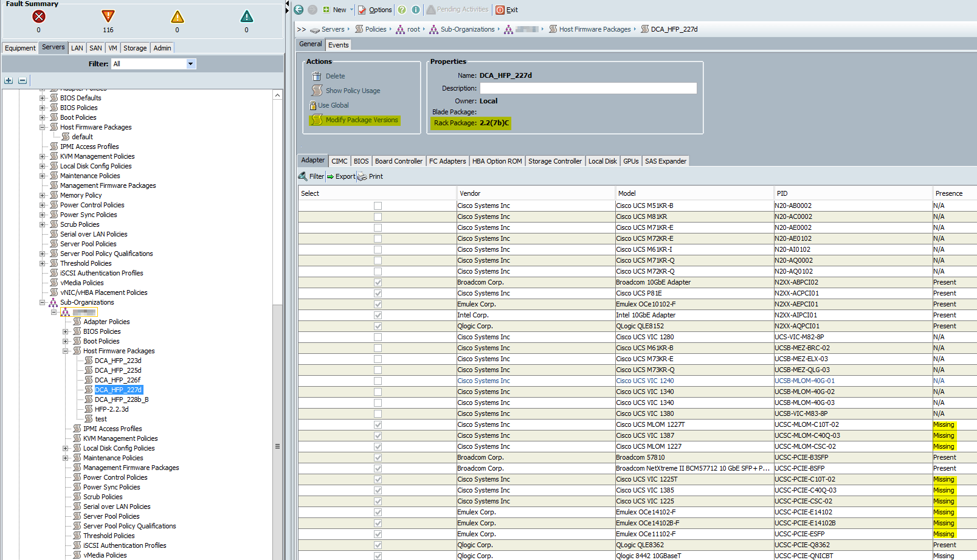The width and height of the screenshot is (977, 560).
Task: Click root in the breadcrumb path
Action: (413, 29)
